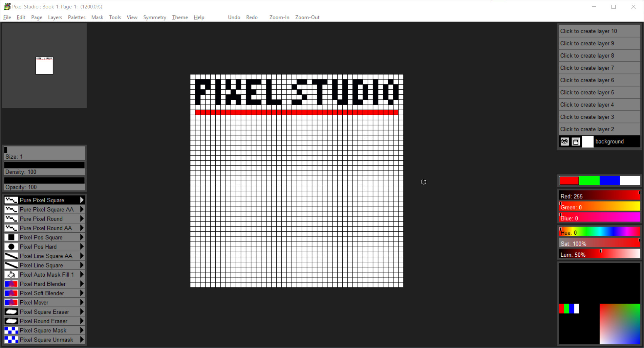This screenshot has width=644, height=348.
Task: Create layer 10 from the layer list
Action: tap(599, 31)
